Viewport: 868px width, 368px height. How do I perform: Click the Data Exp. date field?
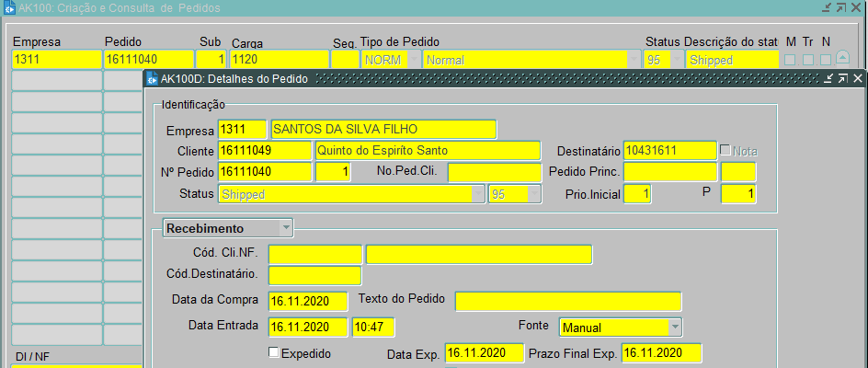click(x=485, y=353)
